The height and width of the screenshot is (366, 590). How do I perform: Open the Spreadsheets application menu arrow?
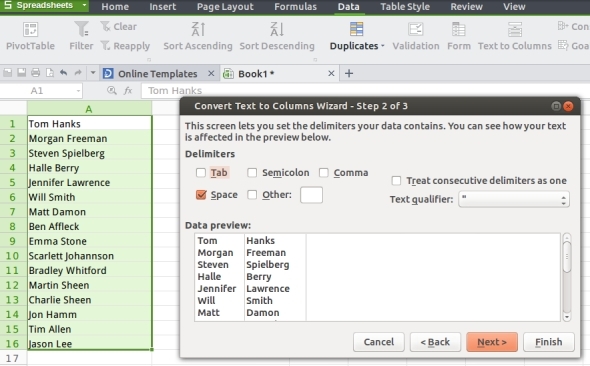pyautogui.click(x=85, y=5)
